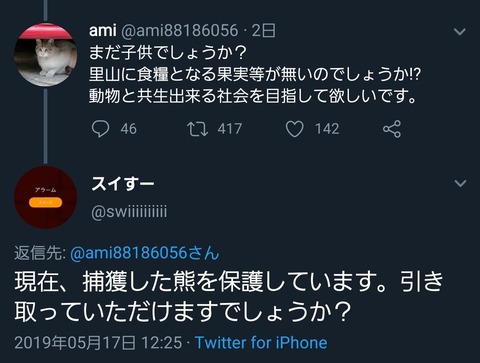Click the 2019年05月17日 12:25 timestamp
Image resolution: width=480 pixels, height=363 pixels.
[98, 343]
